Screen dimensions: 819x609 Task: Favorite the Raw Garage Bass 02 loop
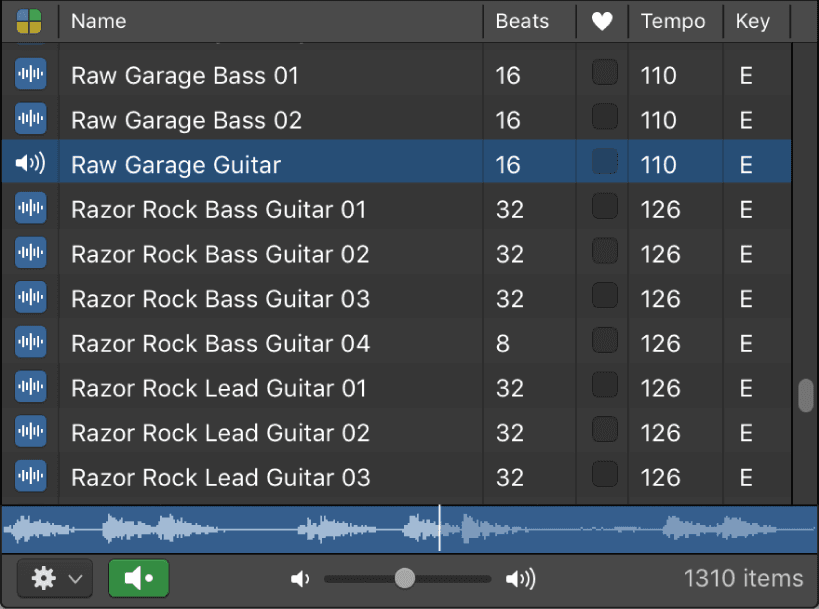coord(605,116)
